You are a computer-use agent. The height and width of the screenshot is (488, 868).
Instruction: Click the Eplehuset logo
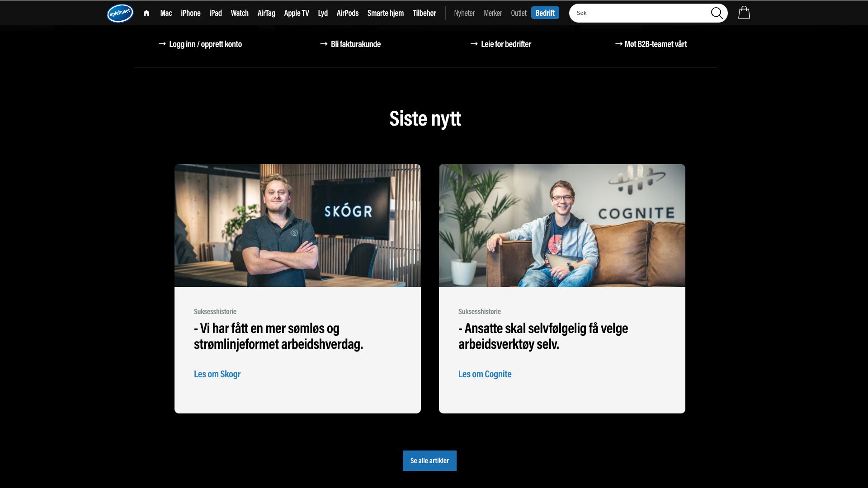coord(120,13)
